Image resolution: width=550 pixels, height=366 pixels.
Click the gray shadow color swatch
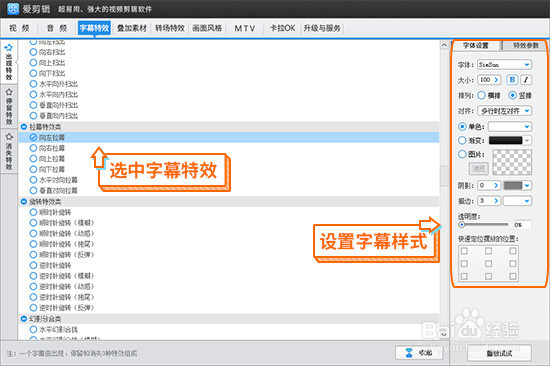coord(513,185)
